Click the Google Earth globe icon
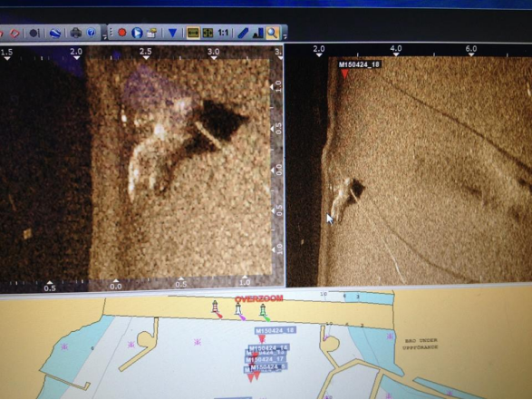The width and height of the screenshot is (532, 400). [55, 33]
